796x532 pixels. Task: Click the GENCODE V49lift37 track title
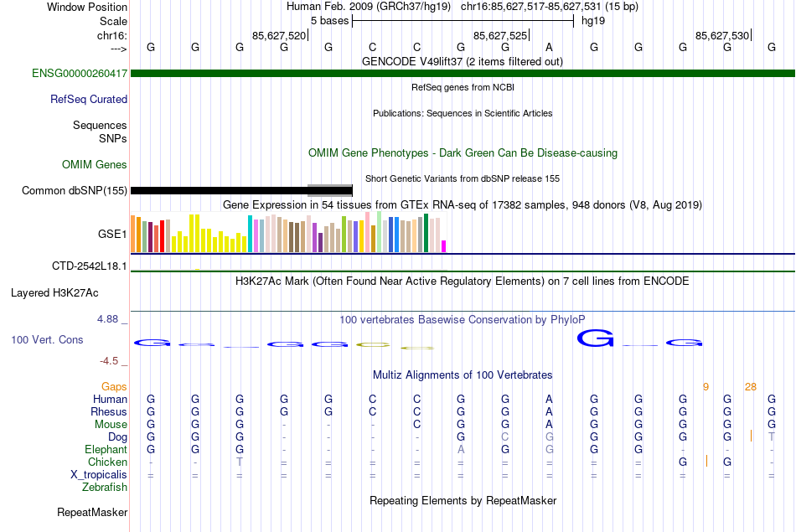(462, 61)
